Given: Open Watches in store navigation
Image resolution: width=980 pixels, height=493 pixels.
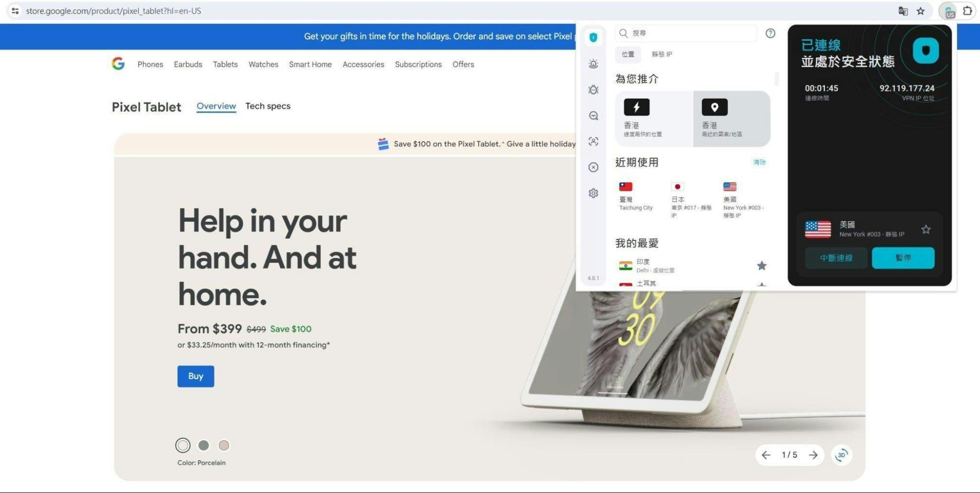Looking at the screenshot, I should 263,64.
